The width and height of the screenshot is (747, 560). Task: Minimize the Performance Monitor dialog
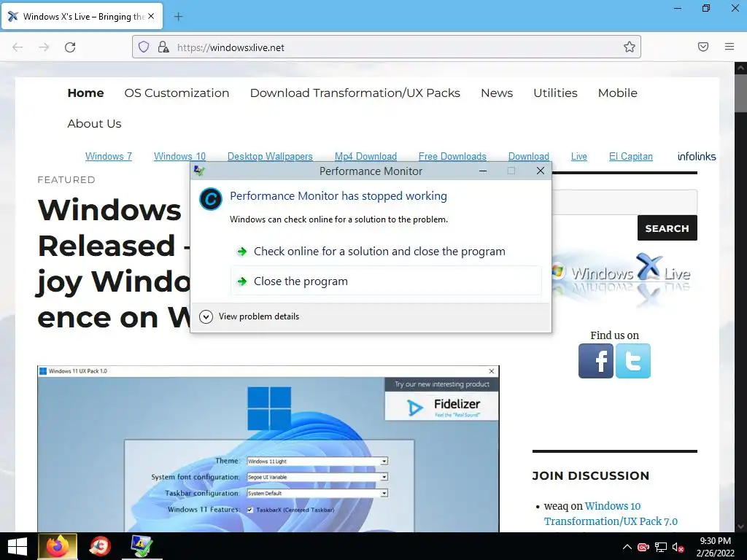tap(483, 171)
